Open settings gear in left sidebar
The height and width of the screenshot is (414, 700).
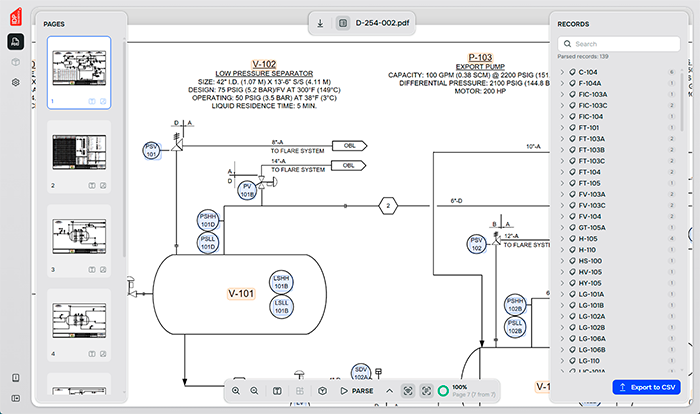[16, 82]
